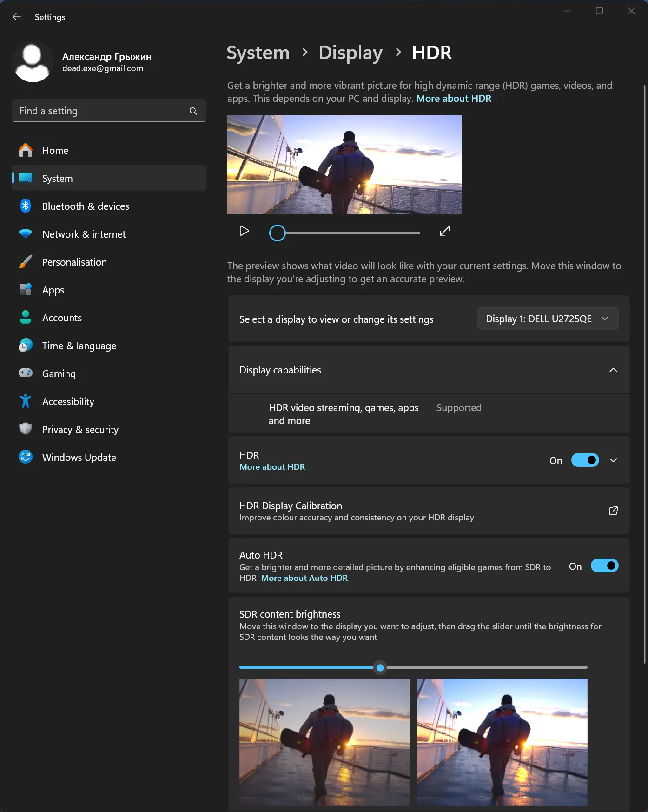Open the More about Auto HDR link

[x=304, y=578]
